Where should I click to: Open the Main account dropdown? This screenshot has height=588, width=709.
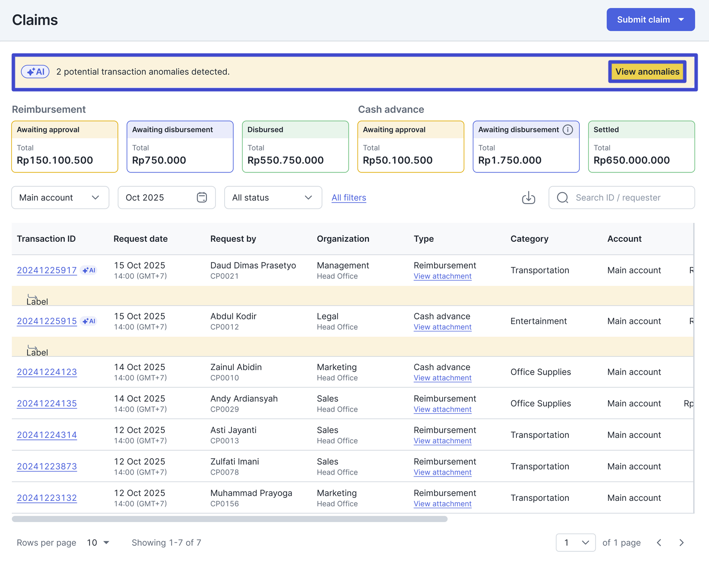click(x=60, y=198)
